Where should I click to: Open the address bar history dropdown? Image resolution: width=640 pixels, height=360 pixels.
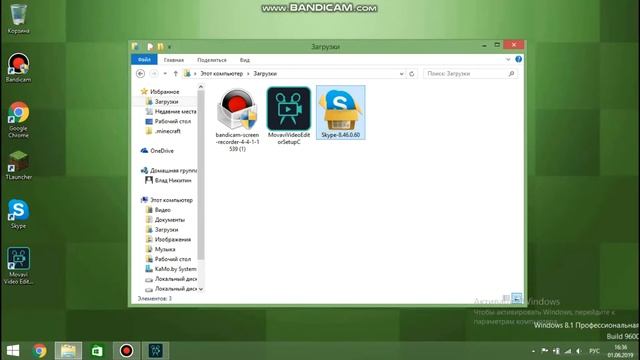tap(401, 73)
